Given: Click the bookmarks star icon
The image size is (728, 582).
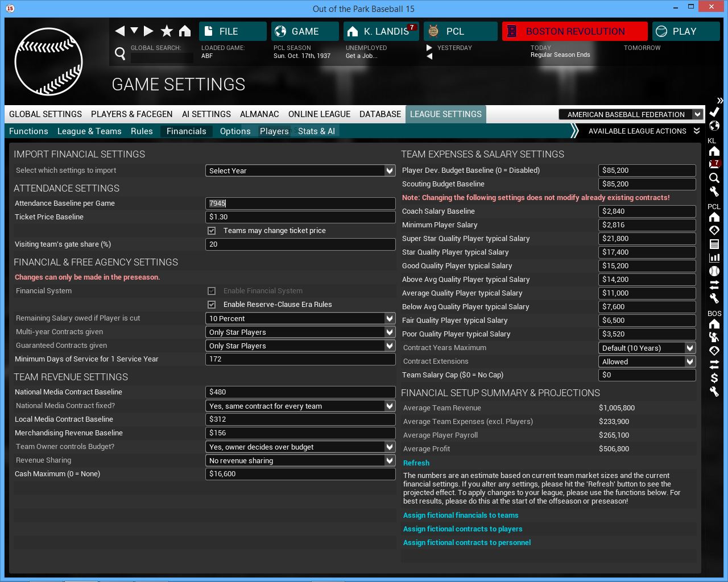Looking at the screenshot, I should (167, 31).
